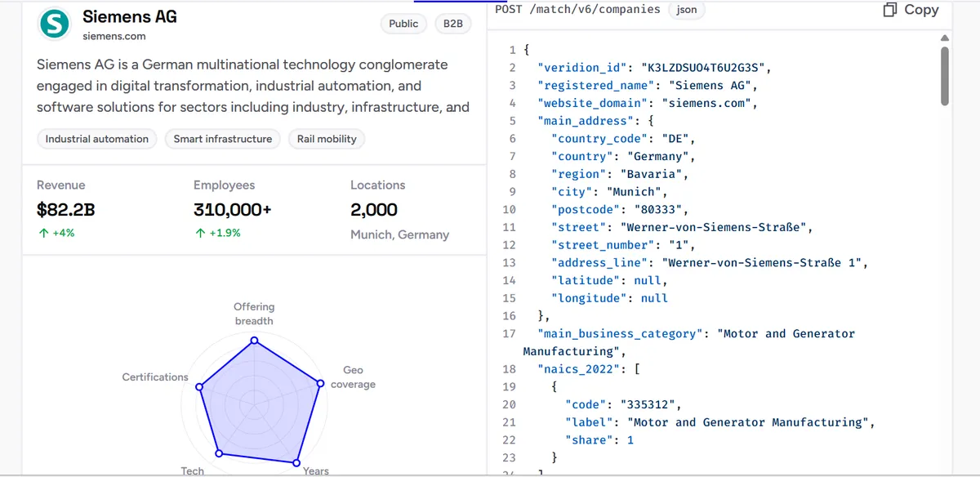Click the address_line JSON entry
Image resolution: width=980 pixels, height=477 pixels.
[x=710, y=263]
